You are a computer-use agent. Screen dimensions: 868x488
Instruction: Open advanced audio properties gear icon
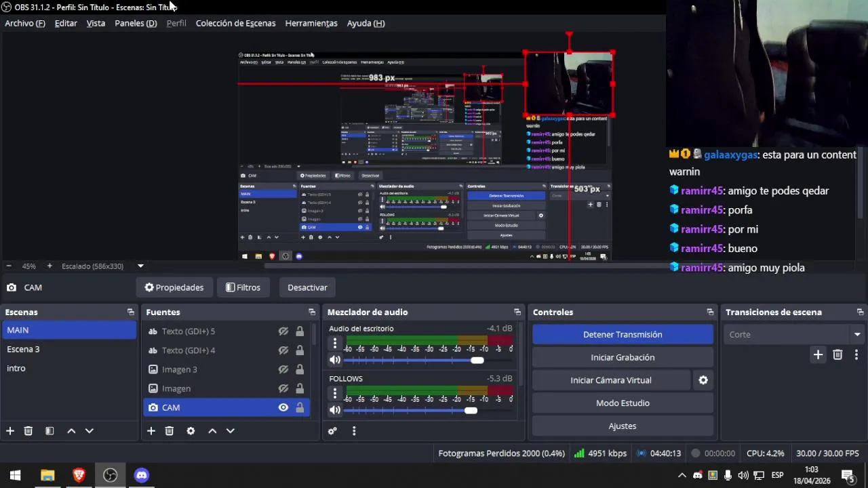[x=332, y=431]
